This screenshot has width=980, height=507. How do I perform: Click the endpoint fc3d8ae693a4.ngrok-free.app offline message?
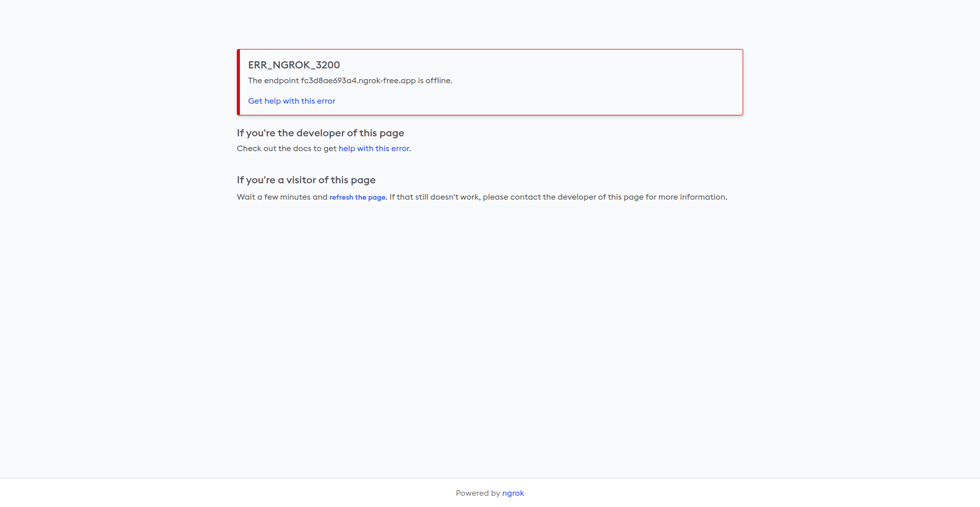point(350,81)
